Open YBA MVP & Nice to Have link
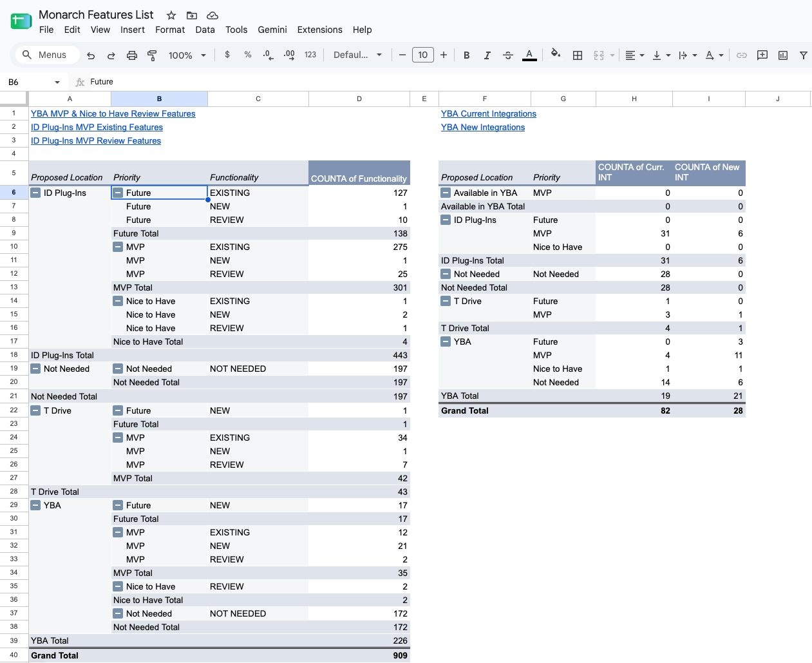812x663 pixels. click(x=113, y=113)
